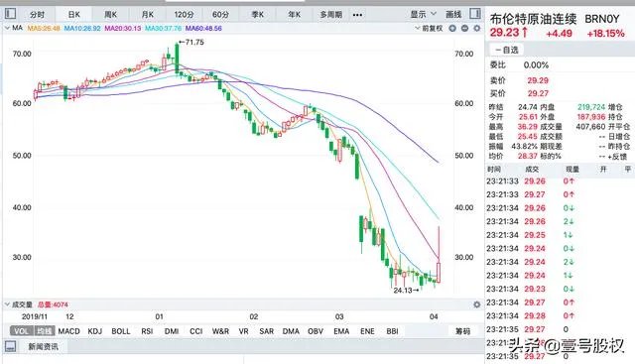Viewport: 635px width, 364px height.
Task: Click the 振幅 43.82% amplitude value
Action: tap(525, 146)
